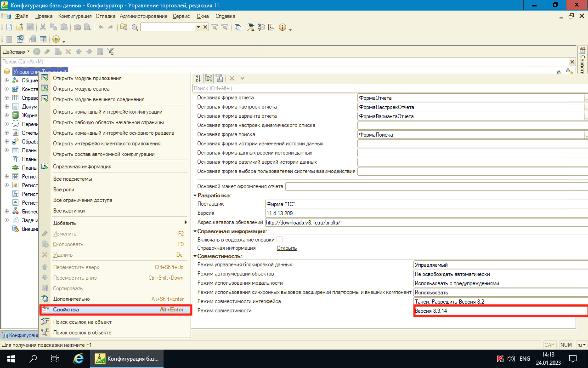Image resolution: width=588 pixels, height=368 pixels.
Task: Switch to the Конфигурация базы taskbar button
Action: click(x=128, y=359)
